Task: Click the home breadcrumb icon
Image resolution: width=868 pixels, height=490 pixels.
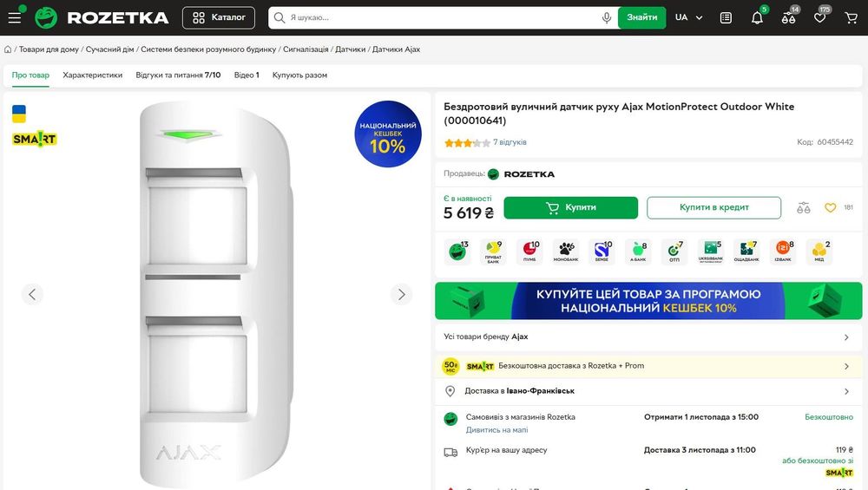Action: pyautogui.click(x=8, y=49)
